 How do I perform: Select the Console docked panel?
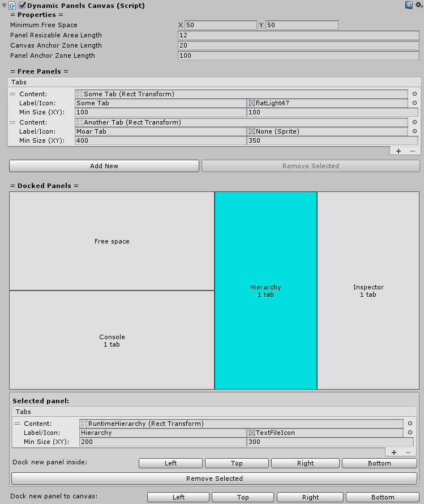(112, 340)
